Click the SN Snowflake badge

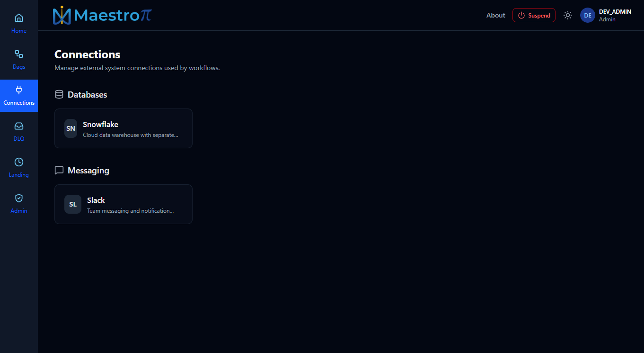pos(71,128)
